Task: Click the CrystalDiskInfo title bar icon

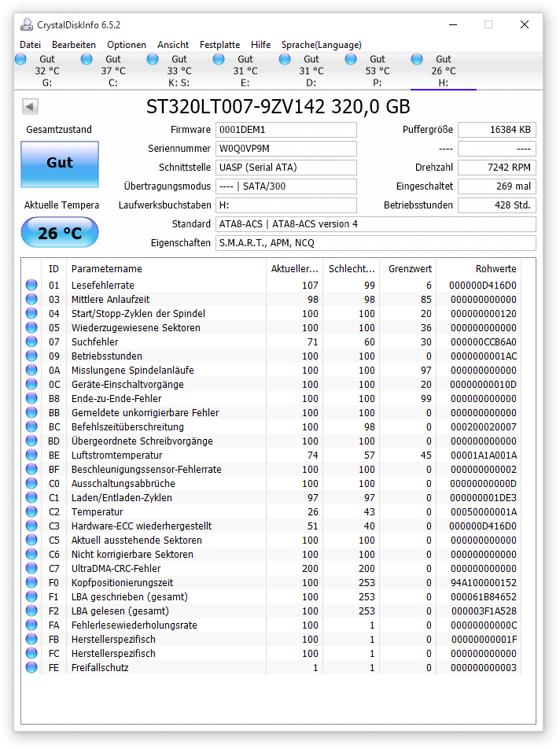Action: [x=28, y=24]
